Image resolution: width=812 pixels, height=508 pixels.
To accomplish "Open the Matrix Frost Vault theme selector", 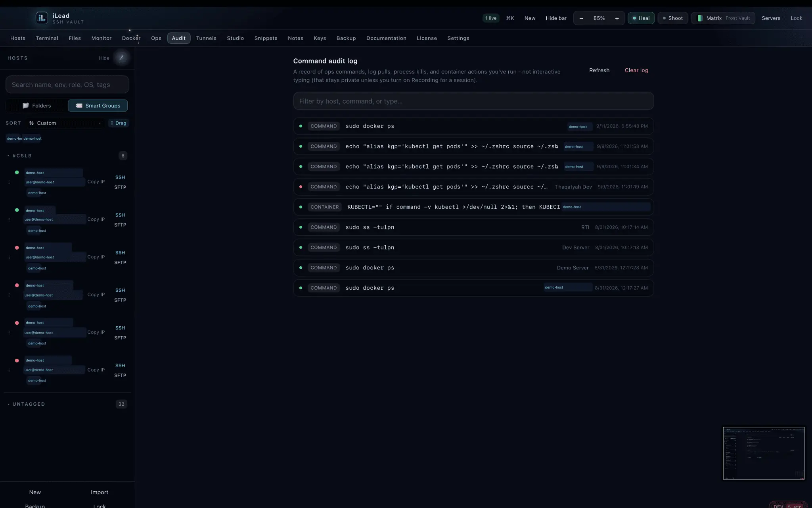I will pos(723,18).
